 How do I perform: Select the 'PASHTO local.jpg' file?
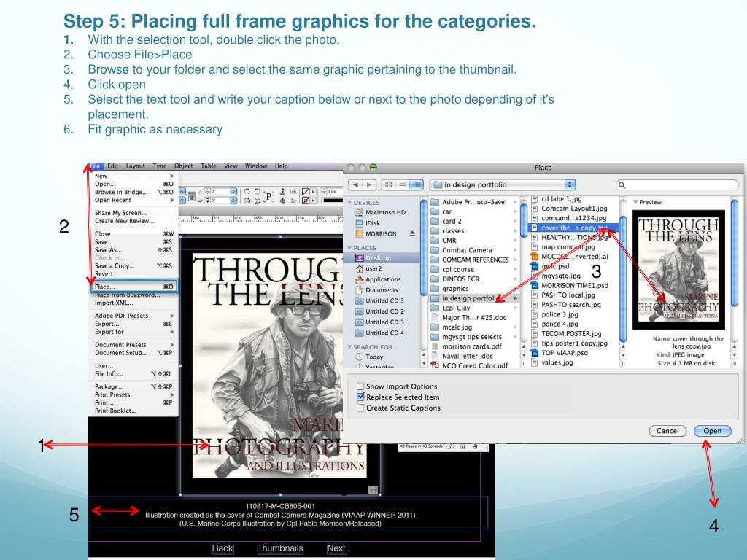pyautogui.click(x=568, y=295)
